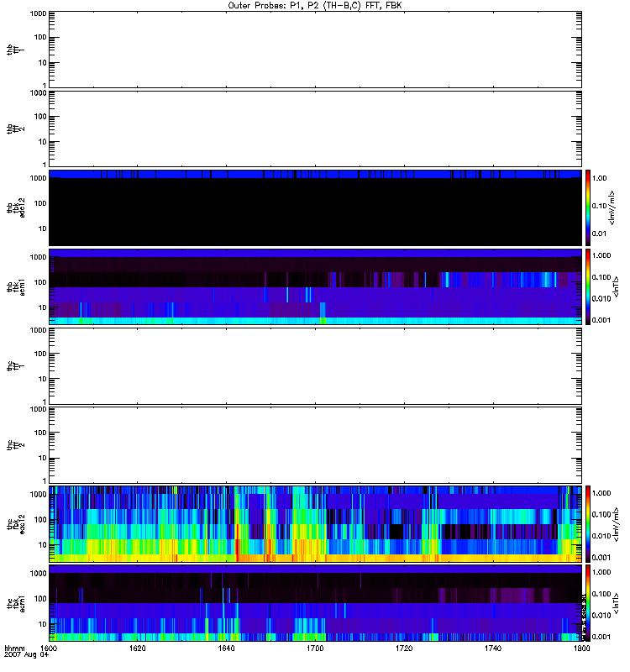
Task: Click the '2007 Aug 04' date label
Action: tap(26, 655)
